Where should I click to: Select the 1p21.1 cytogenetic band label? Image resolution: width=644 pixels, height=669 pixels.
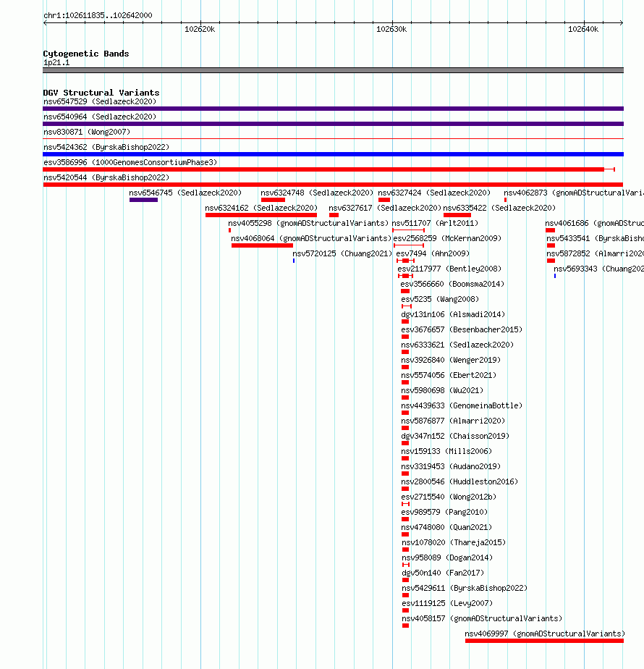tap(56, 63)
